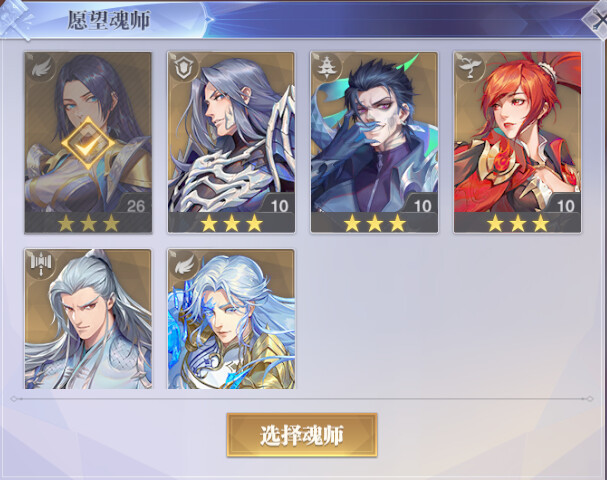Select the blue-haired hero with gold armor
The image size is (607, 480).
[231, 319]
